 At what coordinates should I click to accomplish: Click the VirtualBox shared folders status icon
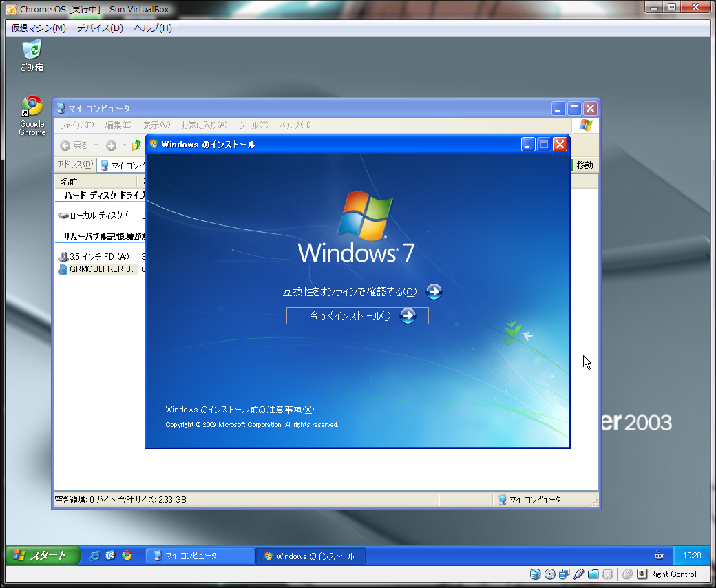593,574
